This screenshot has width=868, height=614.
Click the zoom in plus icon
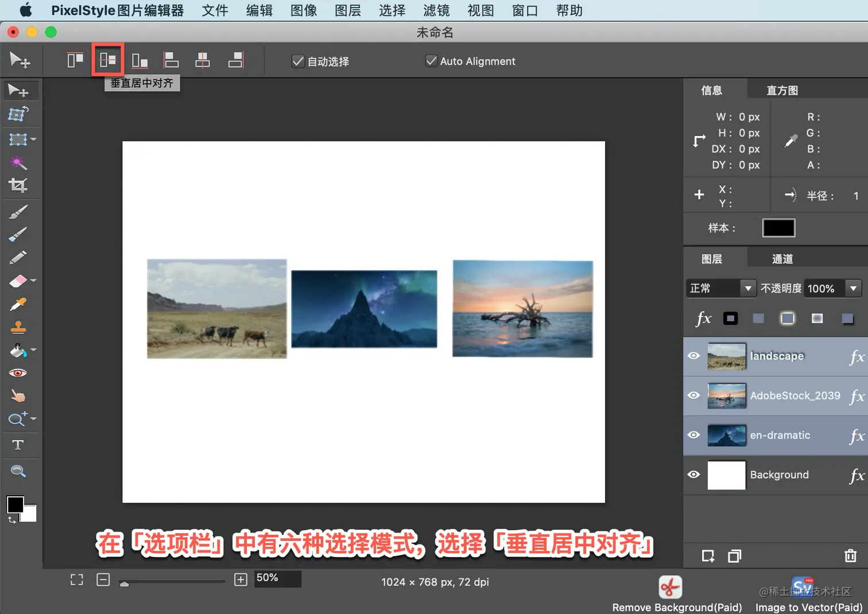coord(241,580)
